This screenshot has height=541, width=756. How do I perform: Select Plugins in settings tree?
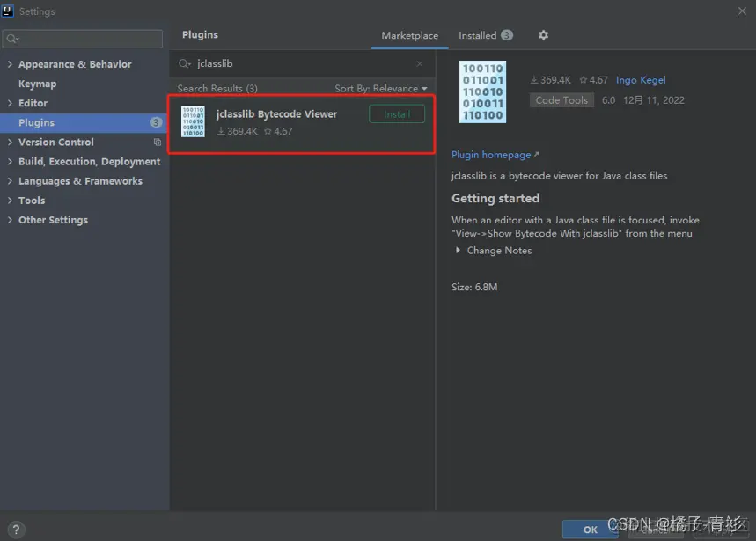37,123
